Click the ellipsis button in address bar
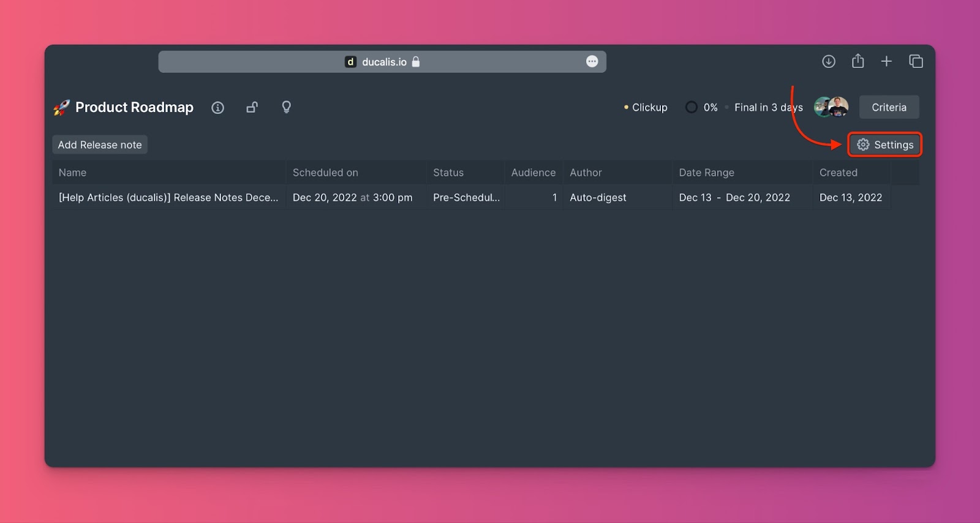This screenshot has width=980, height=523. [592, 61]
